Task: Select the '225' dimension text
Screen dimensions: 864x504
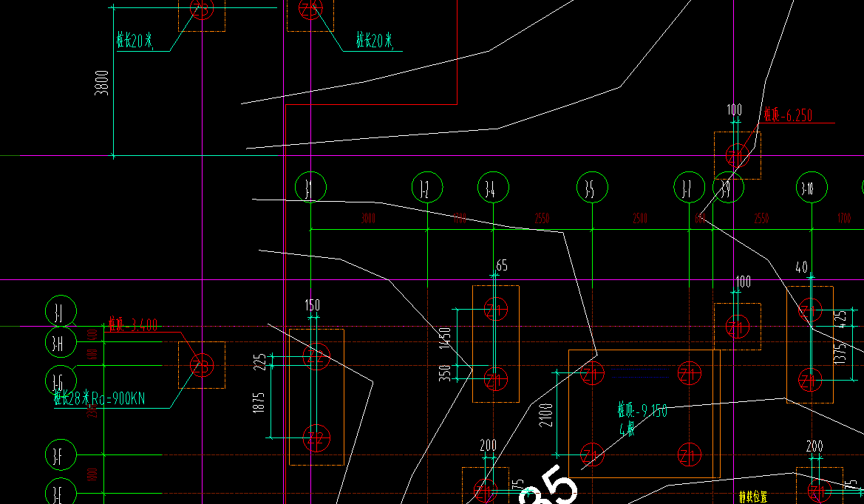Action: click(x=260, y=362)
